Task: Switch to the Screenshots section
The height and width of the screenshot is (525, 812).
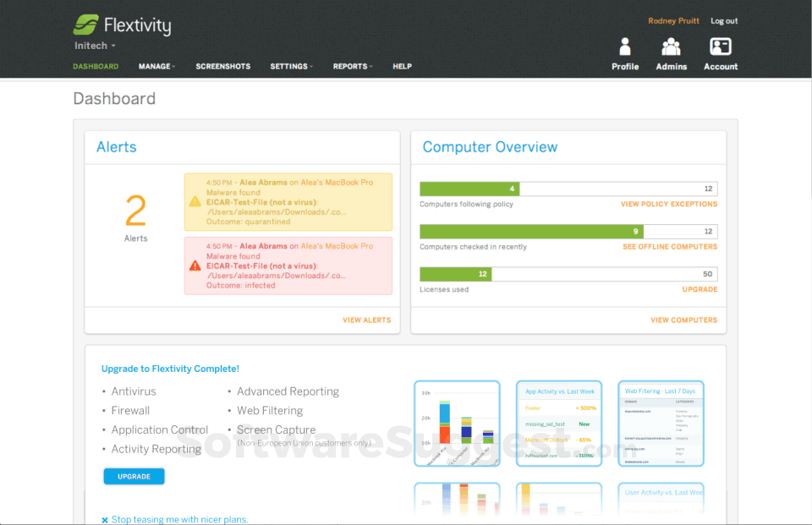Action: coord(222,66)
